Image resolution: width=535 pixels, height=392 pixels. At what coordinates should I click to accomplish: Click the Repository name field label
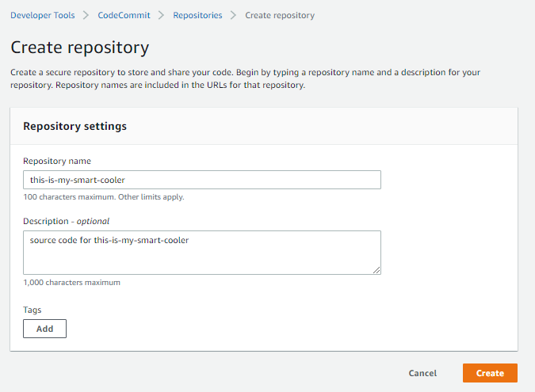tap(57, 161)
